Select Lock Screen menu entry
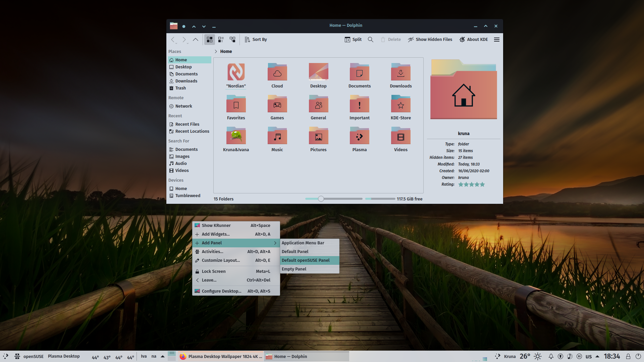Viewport: 644px width, 362px height. coord(236,271)
